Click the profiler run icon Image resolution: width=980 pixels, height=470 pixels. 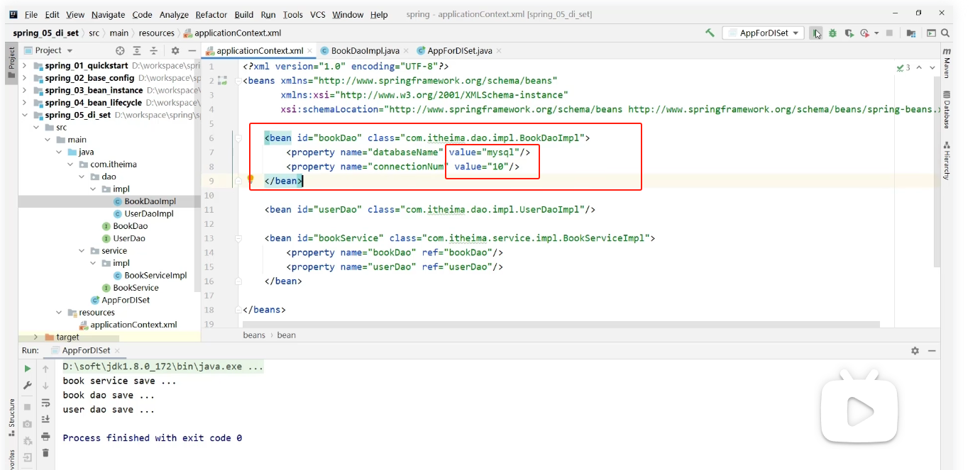click(864, 33)
